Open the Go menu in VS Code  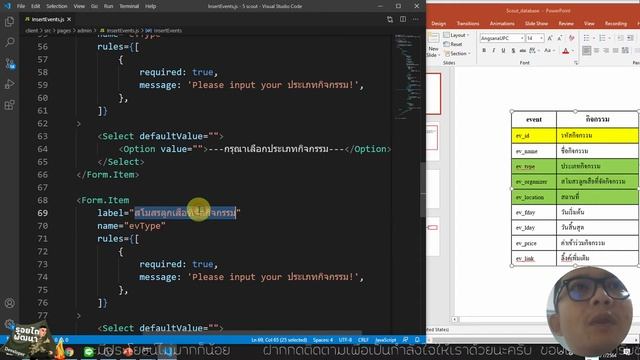94,6
